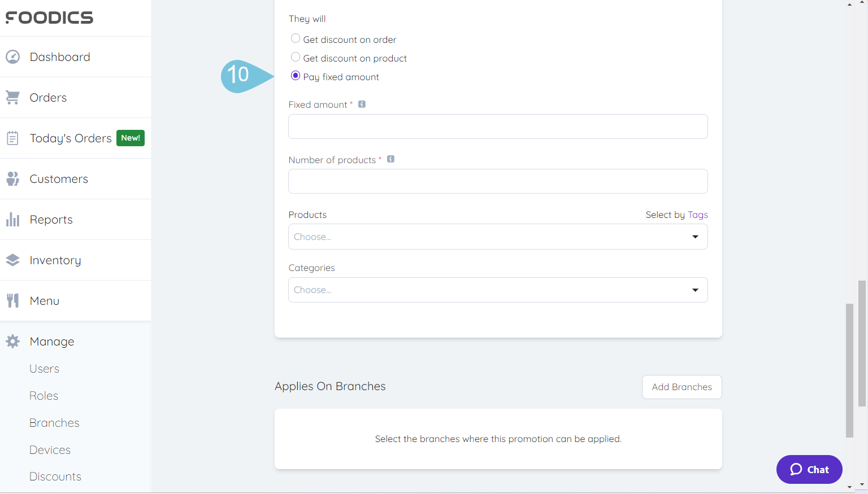This screenshot has height=494, width=868.
Task: Click the Customers people icon
Action: [x=12, y=179]
